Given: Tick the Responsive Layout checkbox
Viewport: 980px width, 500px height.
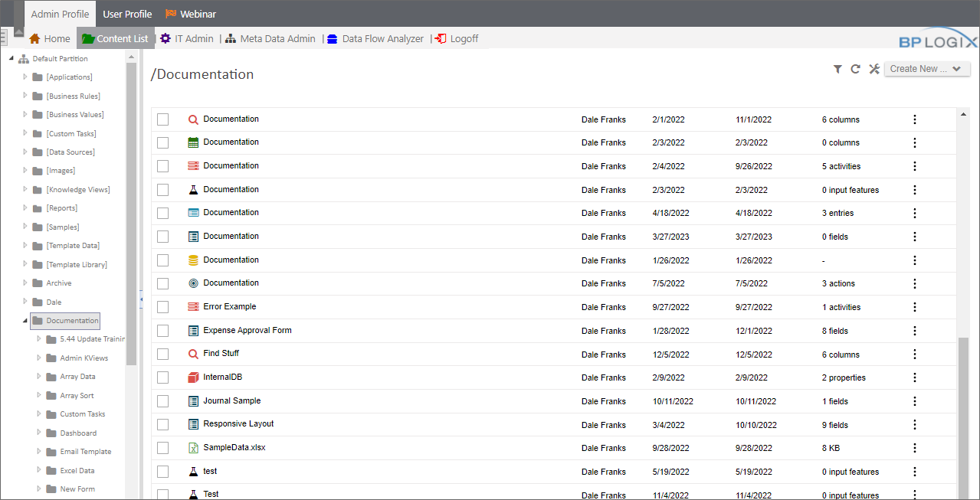Looking at the screenshot, I should click(x=162, y=424).
